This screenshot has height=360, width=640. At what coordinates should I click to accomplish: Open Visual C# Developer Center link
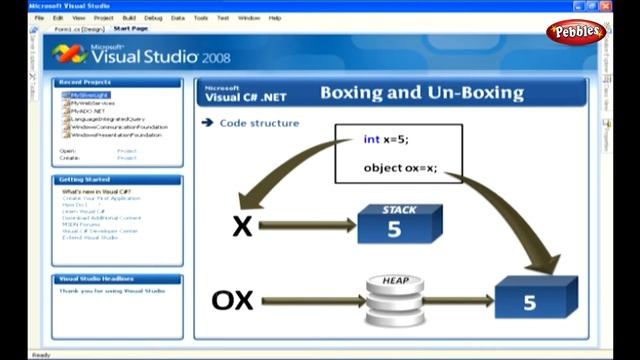[100, 231]
